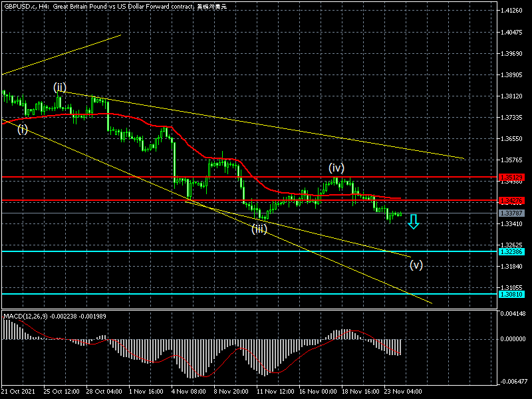Click the cyan 1.30810 price tag
The height and width of the screenshot is (399, 532).
[x=511, y=294]
